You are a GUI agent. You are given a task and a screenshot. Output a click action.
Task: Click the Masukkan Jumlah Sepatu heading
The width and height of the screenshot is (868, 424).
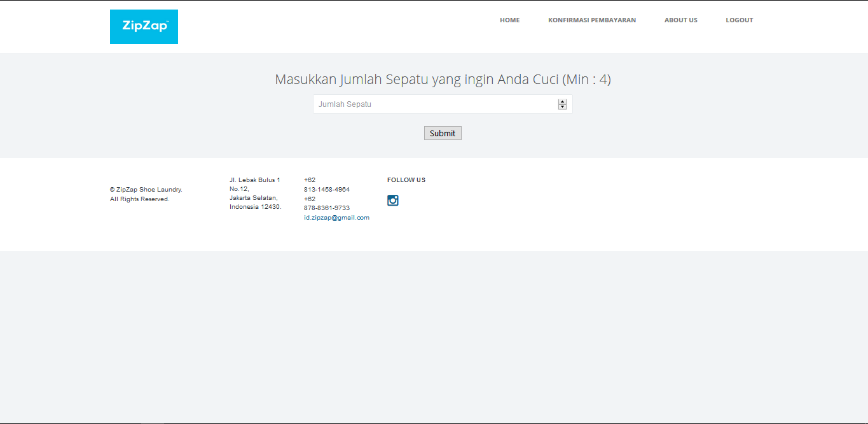coord(442,79)
